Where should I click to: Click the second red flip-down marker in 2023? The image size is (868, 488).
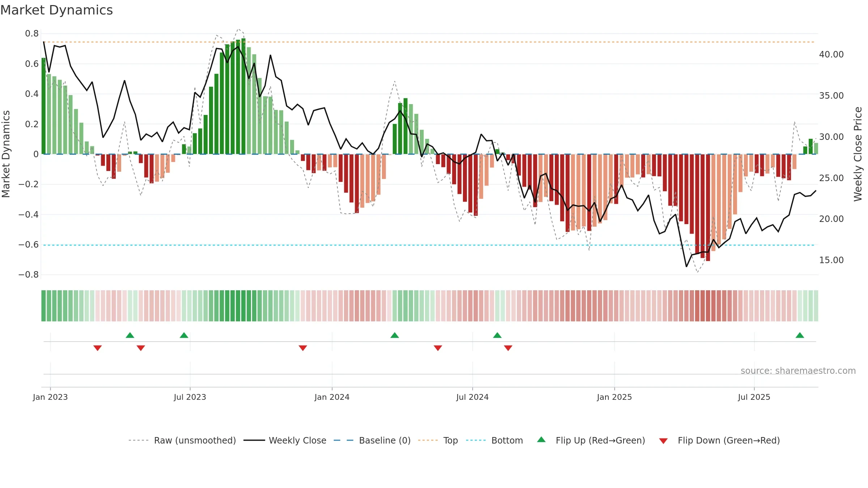pyautogui.click(x=141, y=348)
